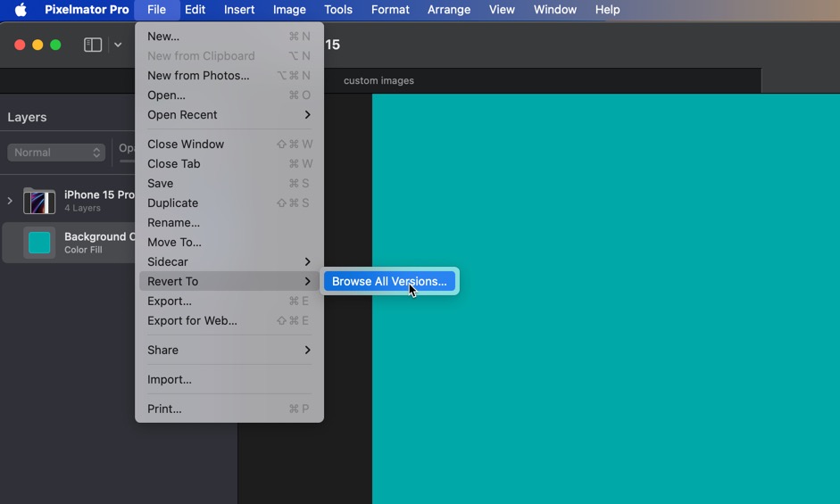Screen dimensions: 840x504
Task: Choose Move To... in the File menu
Action: (x=229, y=242)
